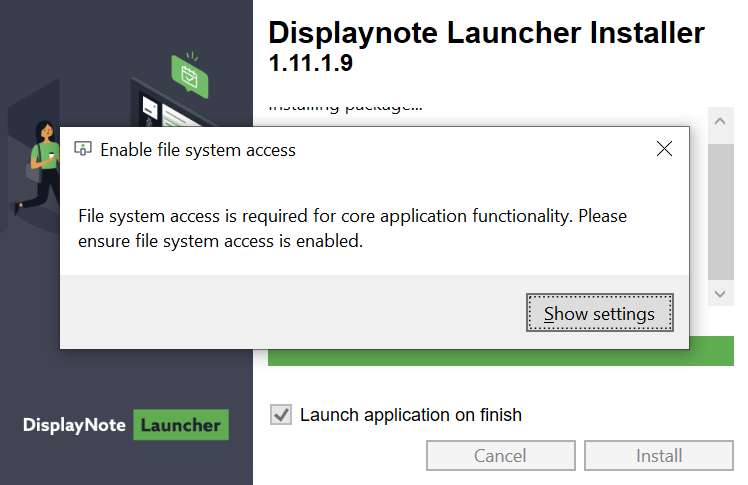This screenshot has height=485, width=748.
Task: Click the DisplayNote Launcher logo
Action: [126, 424]
